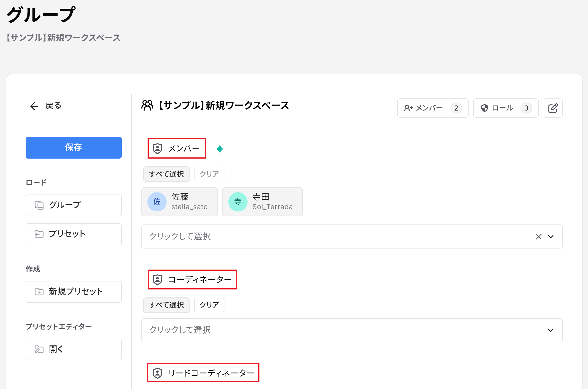Screen dimensions: 588x389
Task: Load a group with グループ button
Action: click(74, 205)
